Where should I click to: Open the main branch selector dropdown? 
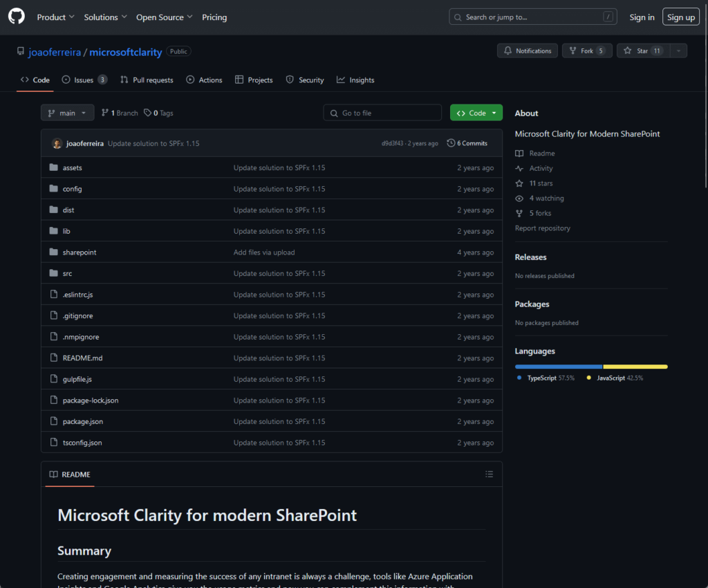click(67, 113)
